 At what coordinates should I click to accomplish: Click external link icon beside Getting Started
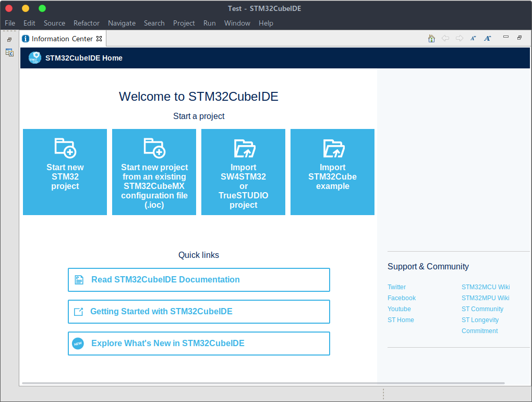(78, 312)
